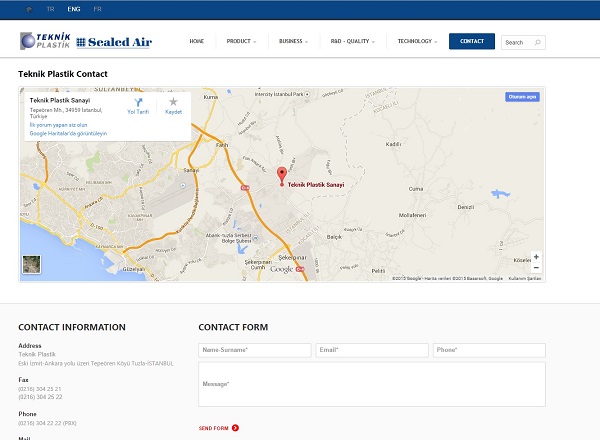Expand the BUSINESS dropdown menu
The height and width of the screenshot is (440, 600).
coord(293,41)
